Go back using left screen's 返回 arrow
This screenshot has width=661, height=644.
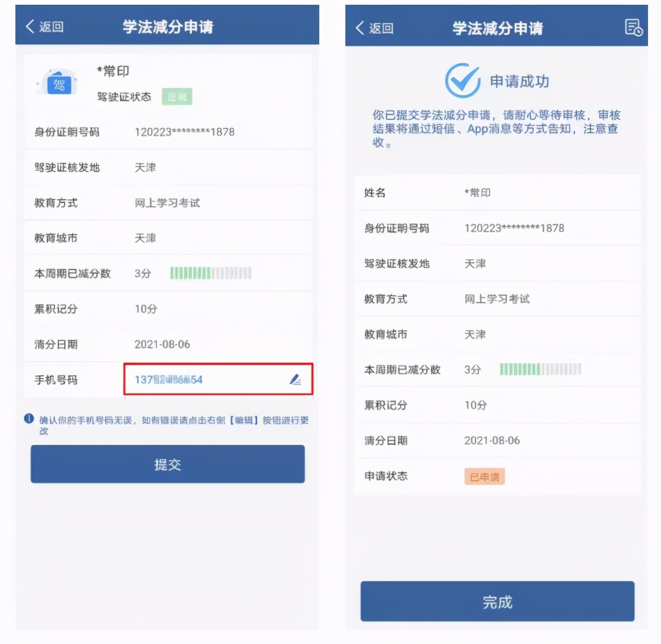[44, 27]
